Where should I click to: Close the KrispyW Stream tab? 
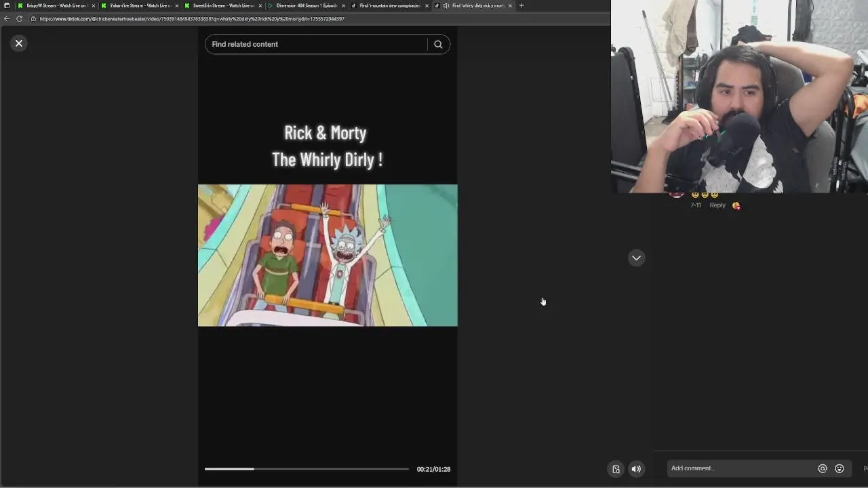[93, 5]
